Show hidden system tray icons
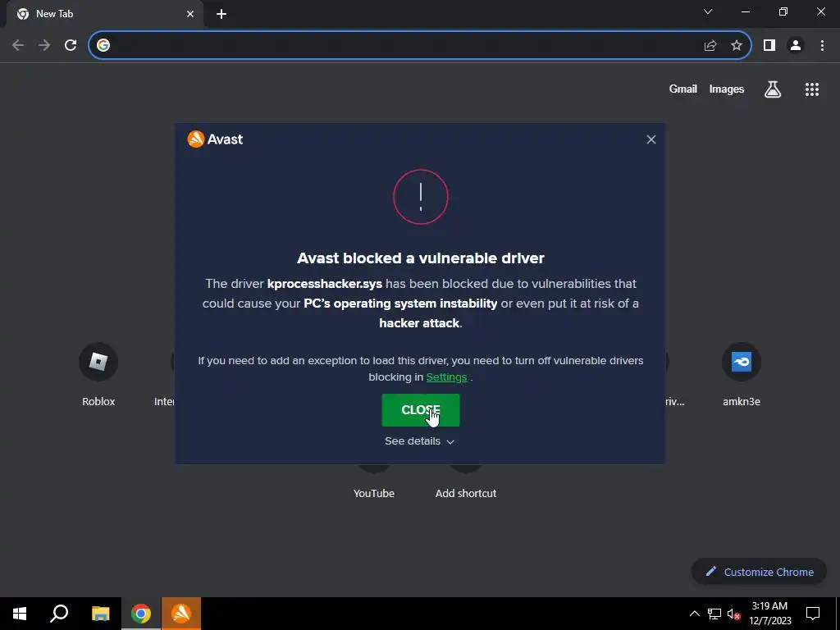The width and height of the screenshot is (840, 630). [x=694, y=614]
